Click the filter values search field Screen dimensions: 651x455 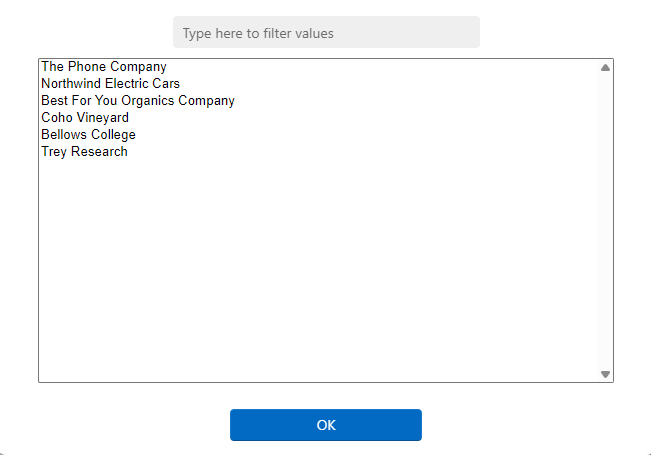click(326, 32)
